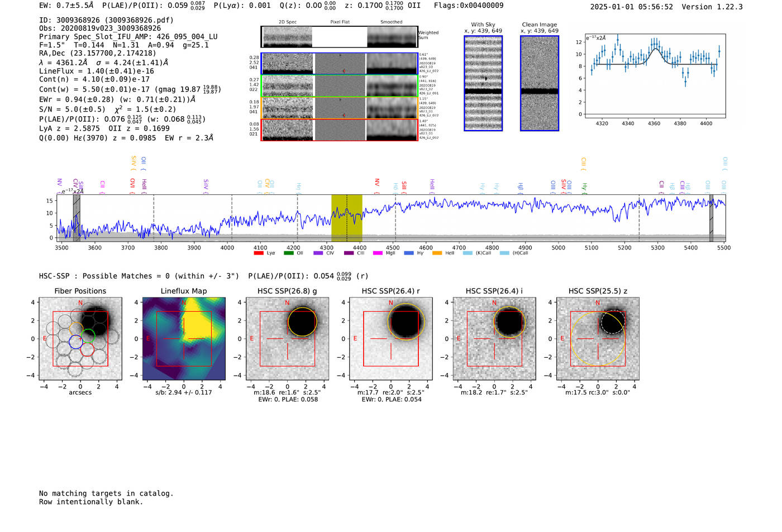Click the 'No matching targets in catalog.' message
The height and width of the screenshot is (532, 782).
(106, 493)
